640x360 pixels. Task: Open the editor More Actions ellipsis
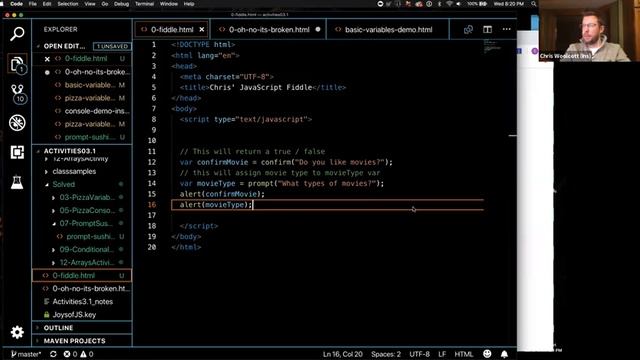pyautogui.click(x=507, y=29)
